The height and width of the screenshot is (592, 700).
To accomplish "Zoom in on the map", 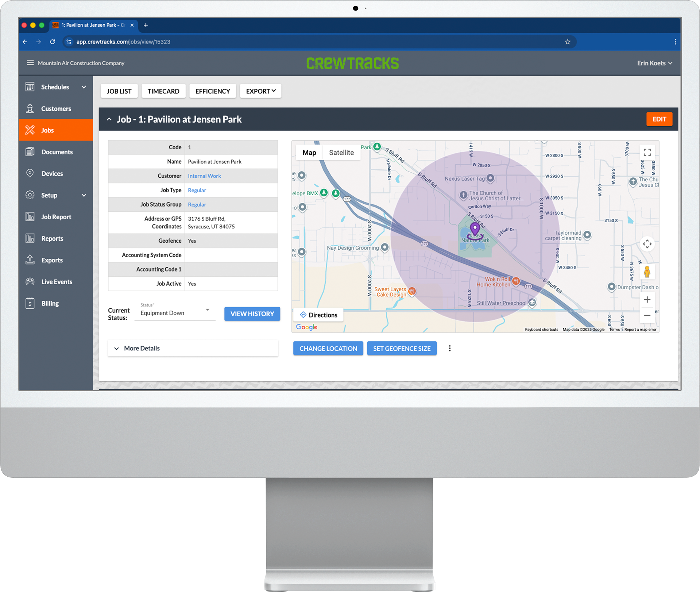I will coord(647,300).
